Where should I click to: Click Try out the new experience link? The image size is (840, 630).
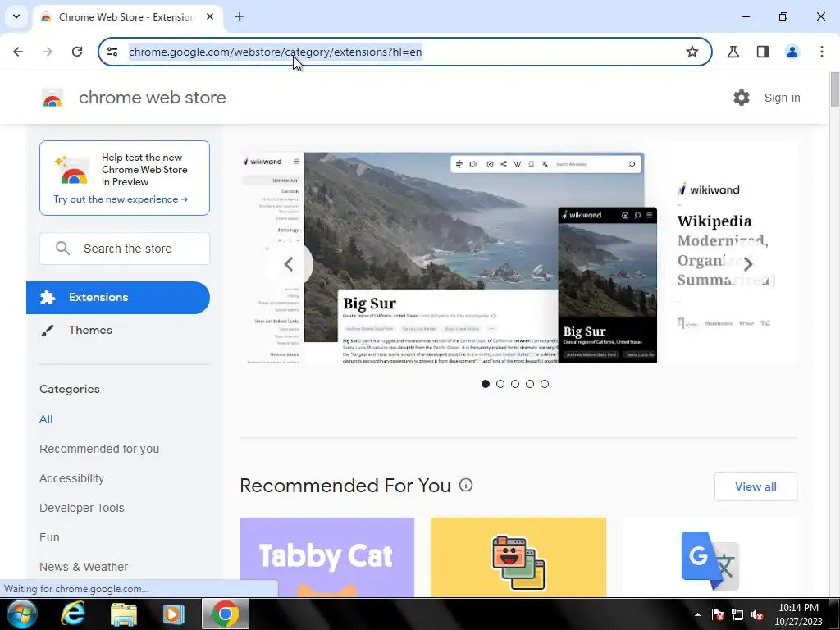pyautogui.click(x=121, y=199)
